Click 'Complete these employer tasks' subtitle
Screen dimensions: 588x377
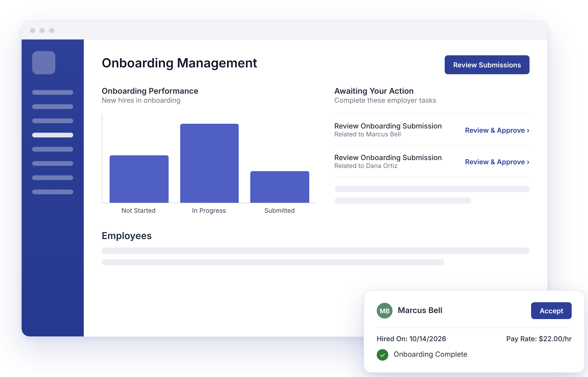tap(385, 100)
